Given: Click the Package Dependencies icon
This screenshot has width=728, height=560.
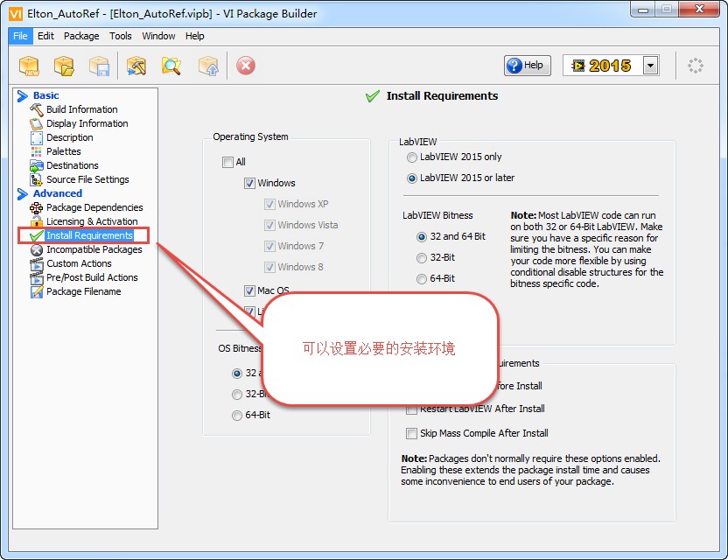Looking at the screenshot, I should [36, 207].
